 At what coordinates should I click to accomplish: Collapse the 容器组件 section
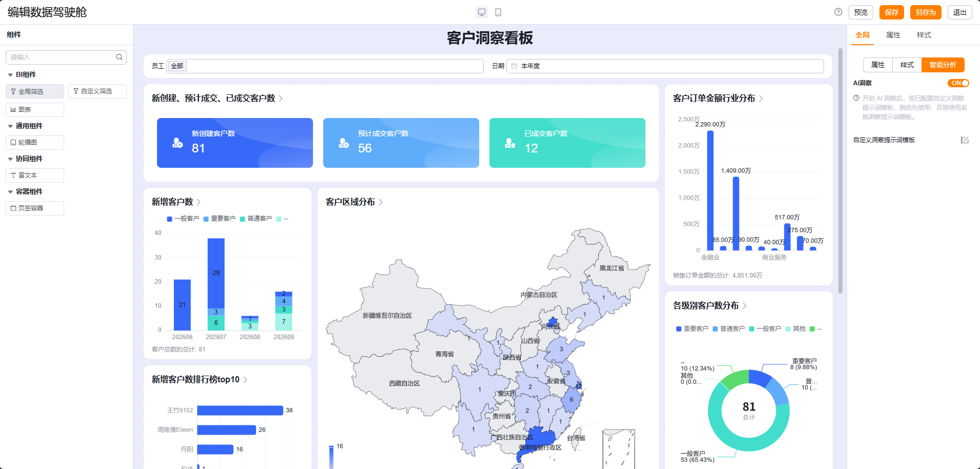[x=10, y=192]
